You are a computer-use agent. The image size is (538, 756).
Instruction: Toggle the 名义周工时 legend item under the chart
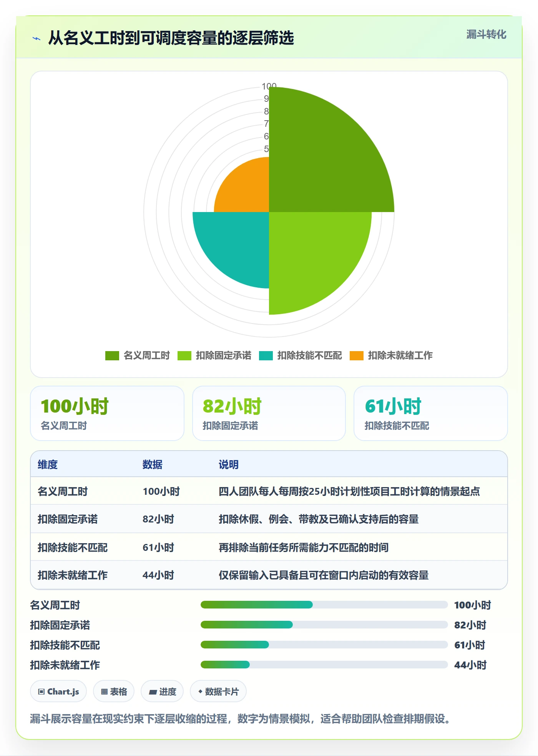coord(138,355)
